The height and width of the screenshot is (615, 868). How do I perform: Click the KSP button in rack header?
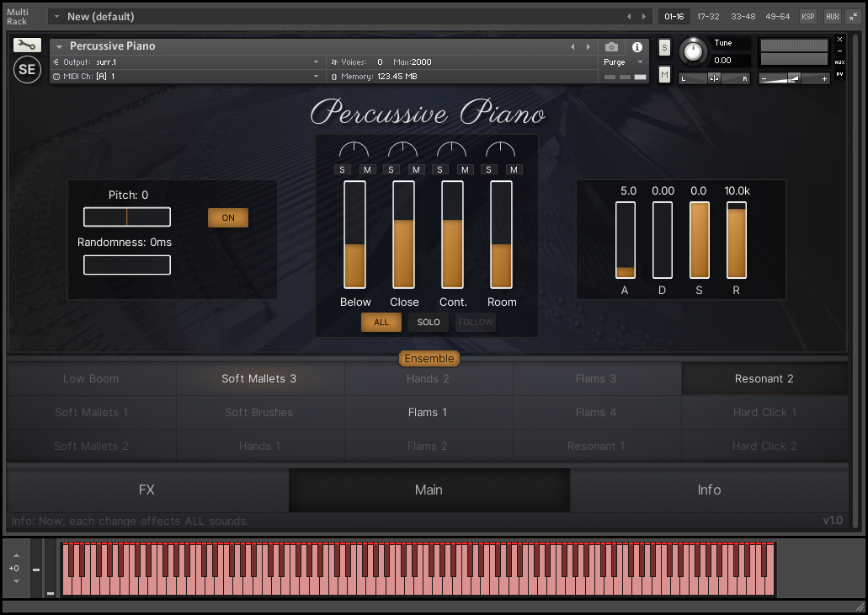click(807, 16)
